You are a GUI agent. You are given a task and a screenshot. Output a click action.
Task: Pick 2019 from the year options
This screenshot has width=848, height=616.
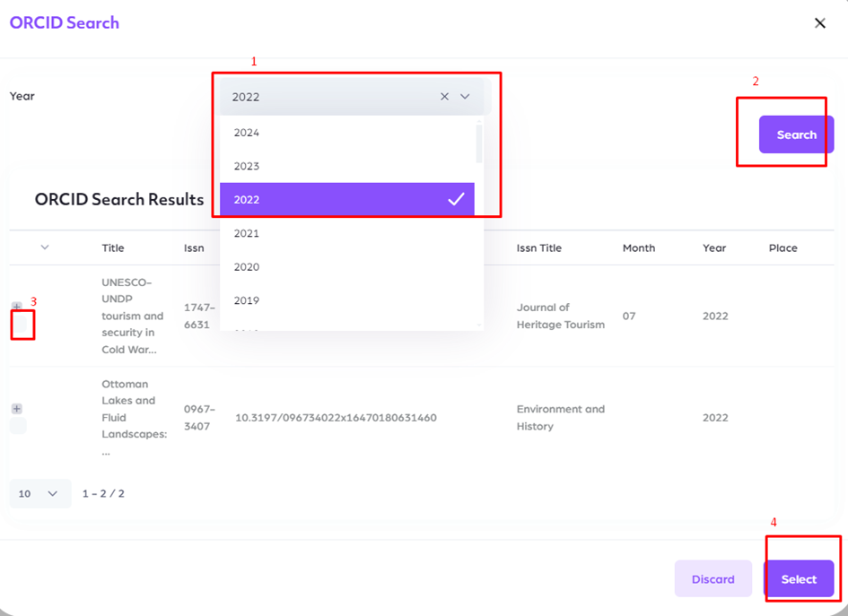[247, 300]
